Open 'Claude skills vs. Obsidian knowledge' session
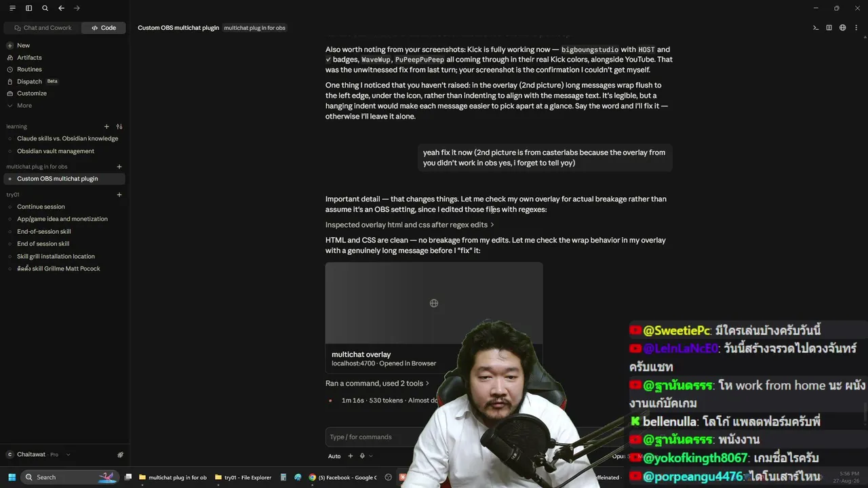 tap(67, 138)
